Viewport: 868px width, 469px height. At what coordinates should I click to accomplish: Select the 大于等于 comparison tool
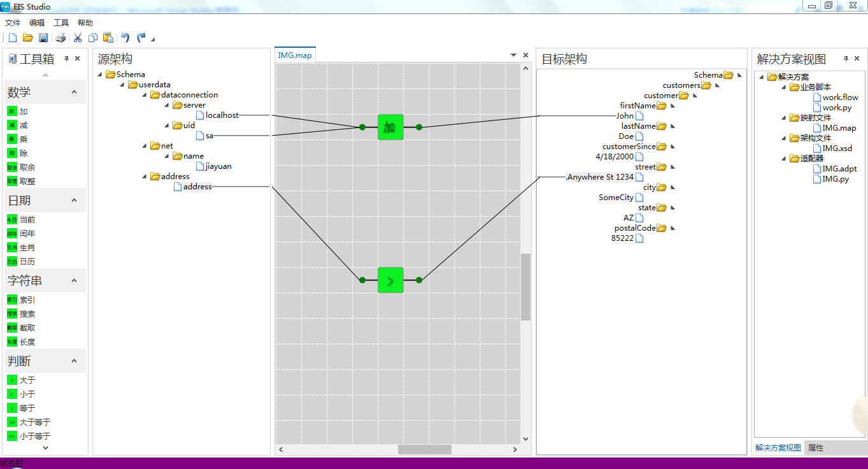click(x=29, y=422)
